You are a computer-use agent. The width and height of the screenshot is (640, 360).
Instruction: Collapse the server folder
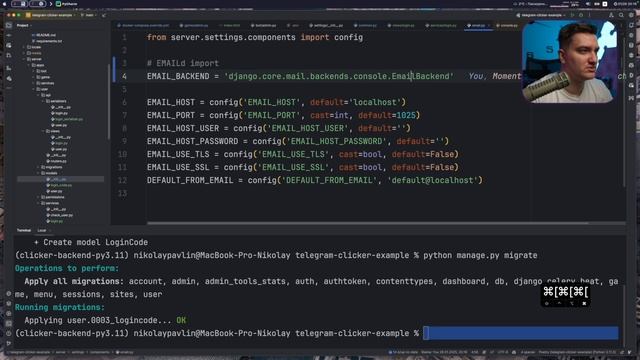click(x=24, y=59)
